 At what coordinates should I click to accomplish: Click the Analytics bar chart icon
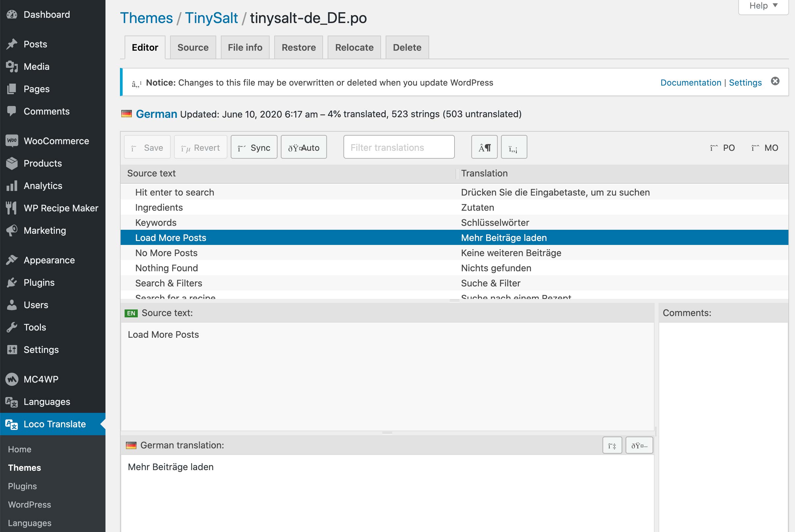coord(12,186)
